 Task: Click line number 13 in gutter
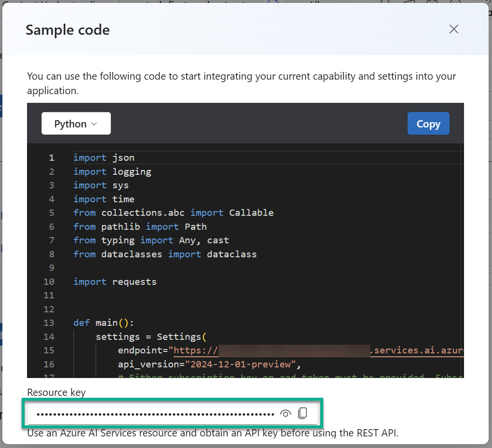point(49,323)
